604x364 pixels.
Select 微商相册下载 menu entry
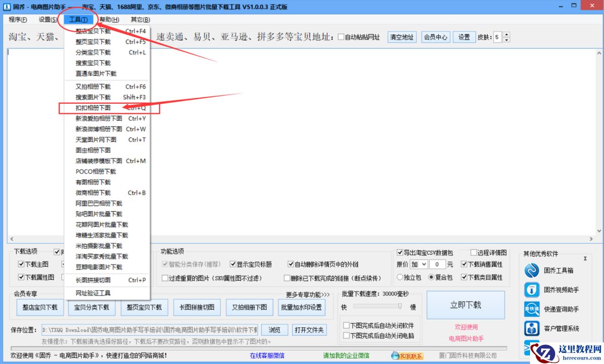107,193
